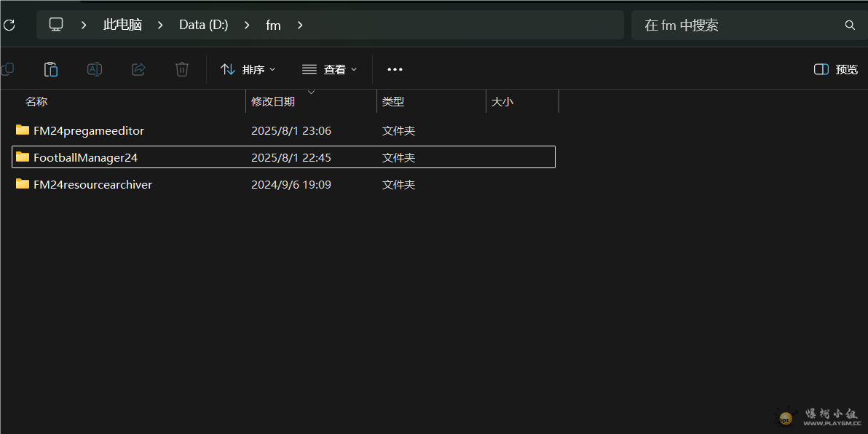Click the Rename icon in toolbar
This screenshot has width=868, height=434.
(x=95, y=69)
